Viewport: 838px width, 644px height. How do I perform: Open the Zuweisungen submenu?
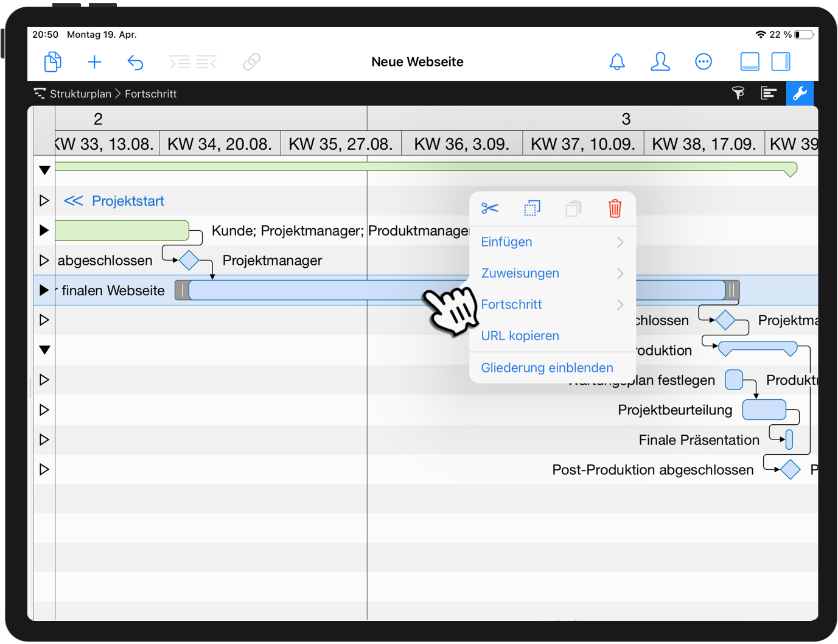coord(520,273)
